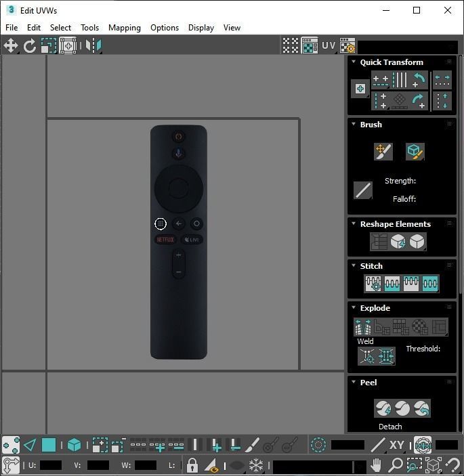
Task: Collapse the Stitch rollout
Action: [354, 265]
